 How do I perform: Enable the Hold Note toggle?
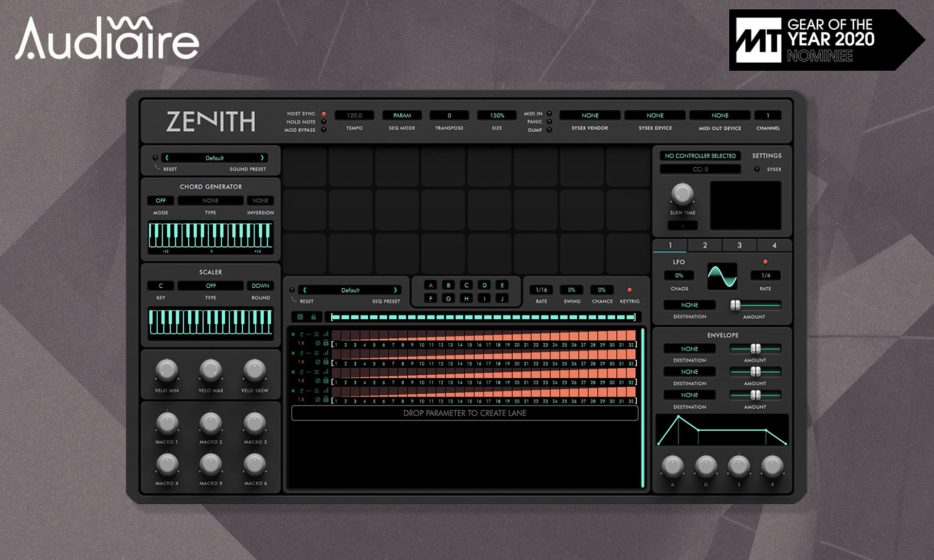coord(323,122)
